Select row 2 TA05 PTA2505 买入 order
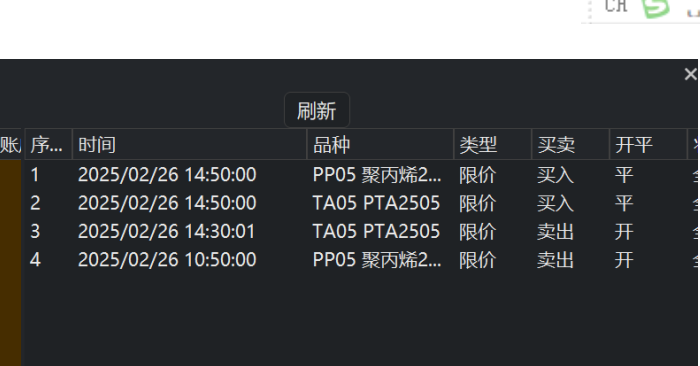 coord(361,203)
